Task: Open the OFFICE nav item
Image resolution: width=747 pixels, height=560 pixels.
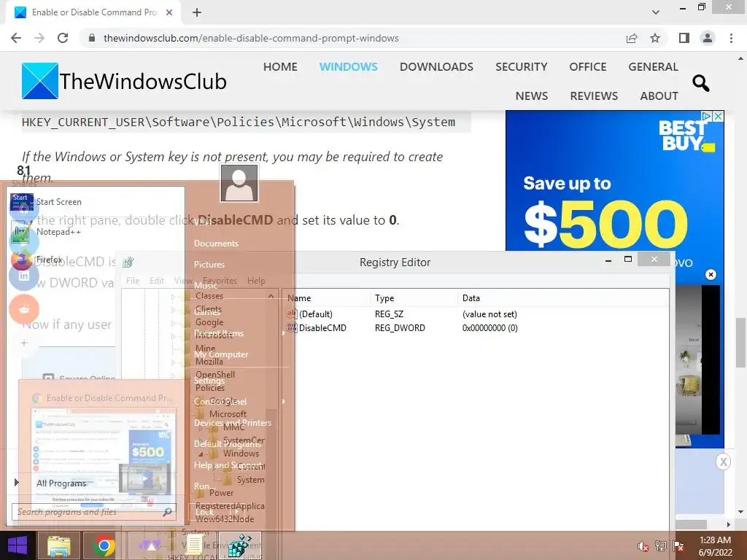Action: click(588, 66)
